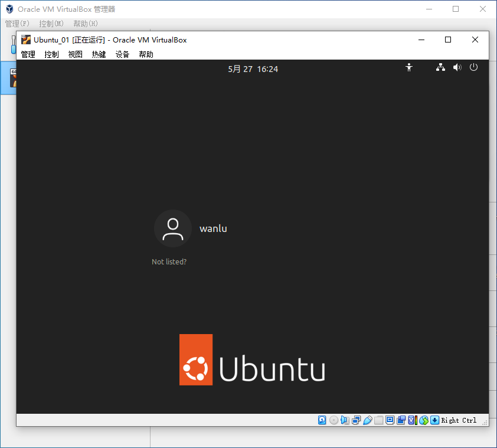Open the accessibility menu on login screen
The height and width of the screenshot is (448, 497).
click(x=409, y=67)
